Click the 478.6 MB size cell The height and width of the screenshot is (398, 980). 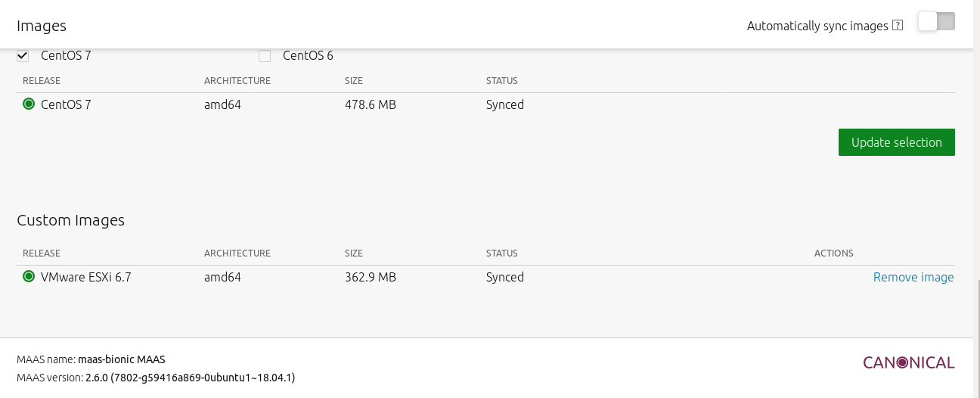click(370, 104)
